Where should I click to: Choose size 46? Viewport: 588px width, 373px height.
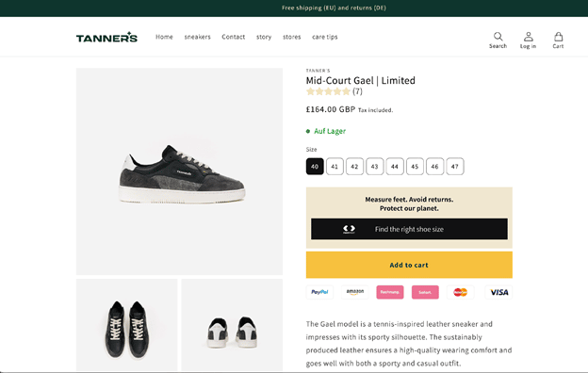coord(434,167)
